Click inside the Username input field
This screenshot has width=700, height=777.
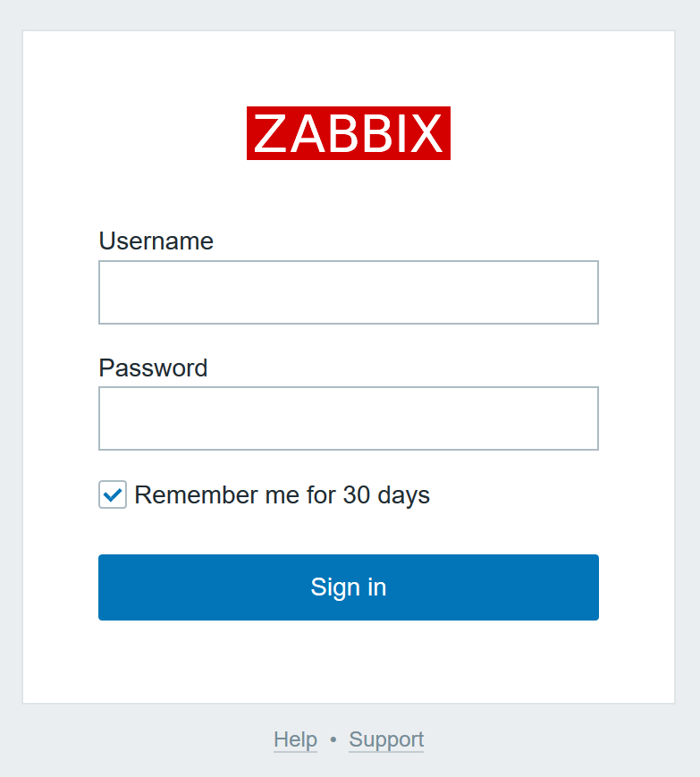tap(348, 292)
